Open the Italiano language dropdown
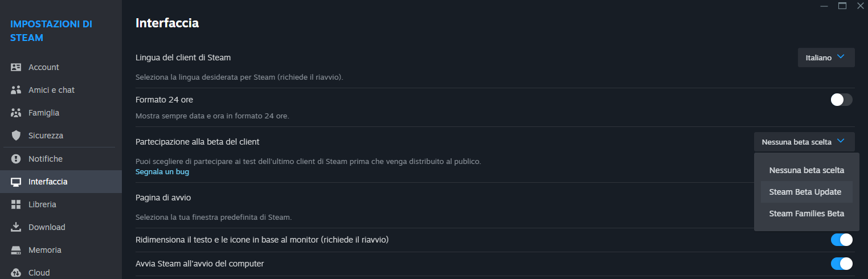 (825, 58)
